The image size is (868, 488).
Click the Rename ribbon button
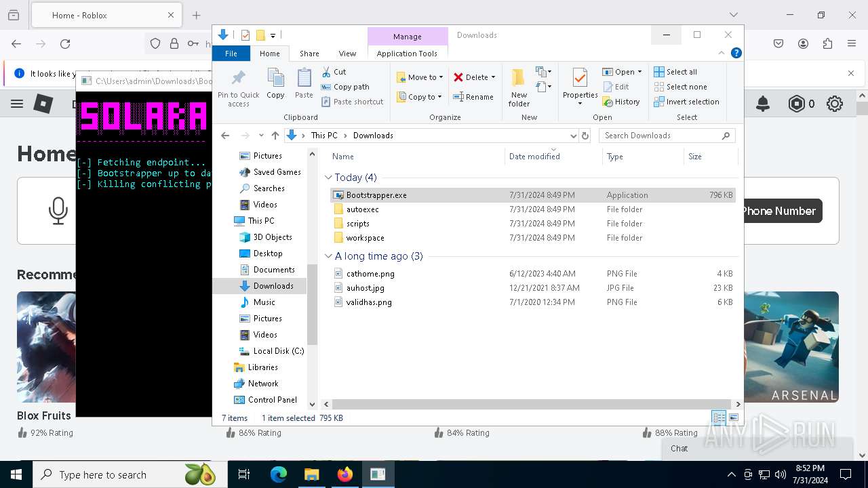(473, 97)
